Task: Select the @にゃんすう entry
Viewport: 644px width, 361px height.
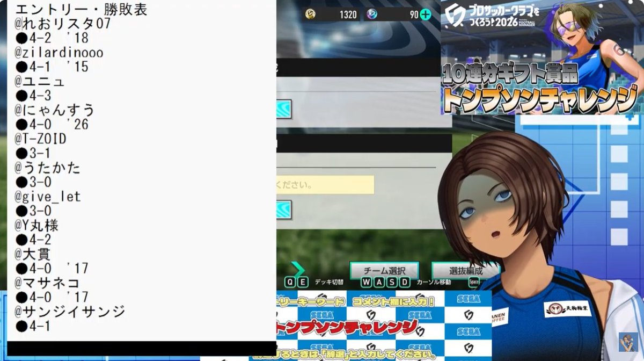Action: point(55,110)
